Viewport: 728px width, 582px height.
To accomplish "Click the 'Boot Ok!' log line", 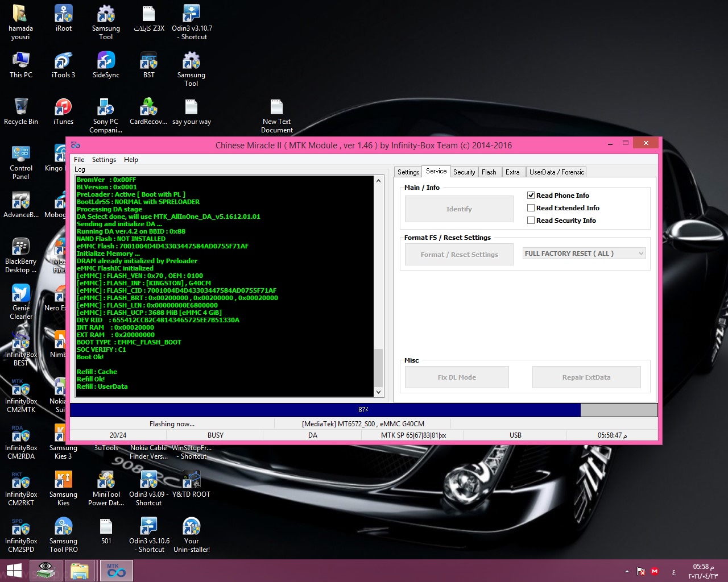I will point(90,357).
